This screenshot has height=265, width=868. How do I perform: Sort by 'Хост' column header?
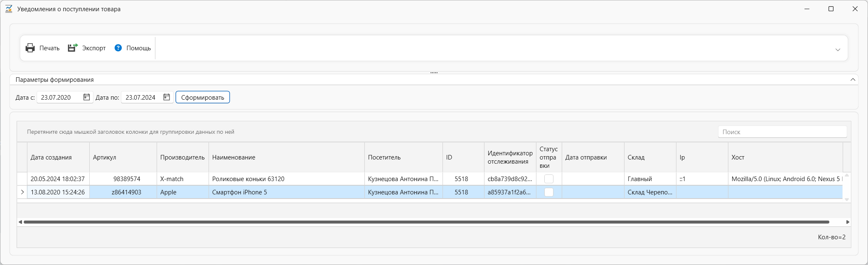tap(785, 157)
